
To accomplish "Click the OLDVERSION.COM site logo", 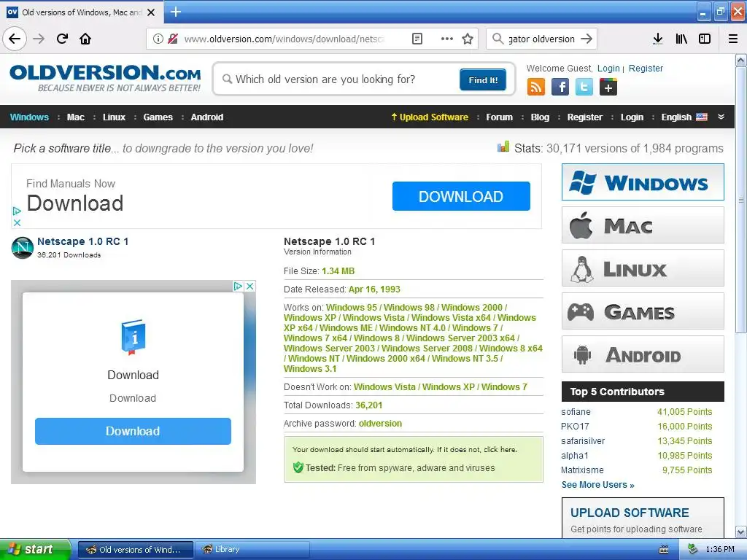I will pos(105,78).
